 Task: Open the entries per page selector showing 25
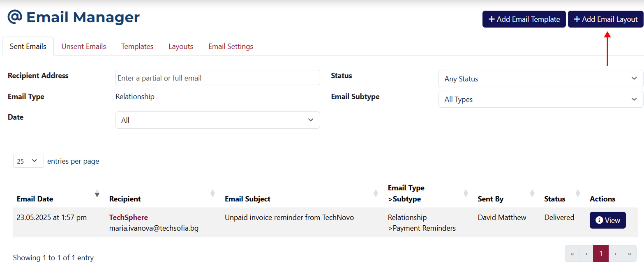click(28, 161)
